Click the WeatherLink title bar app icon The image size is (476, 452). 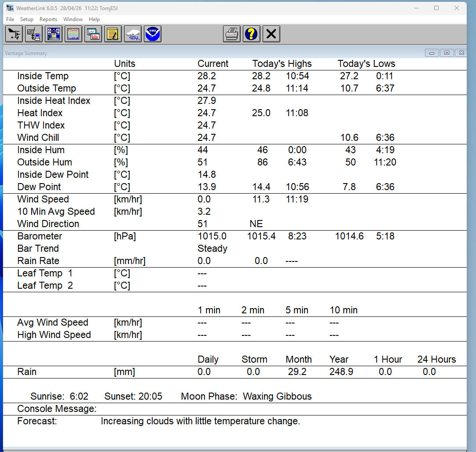tap(10, 8)
